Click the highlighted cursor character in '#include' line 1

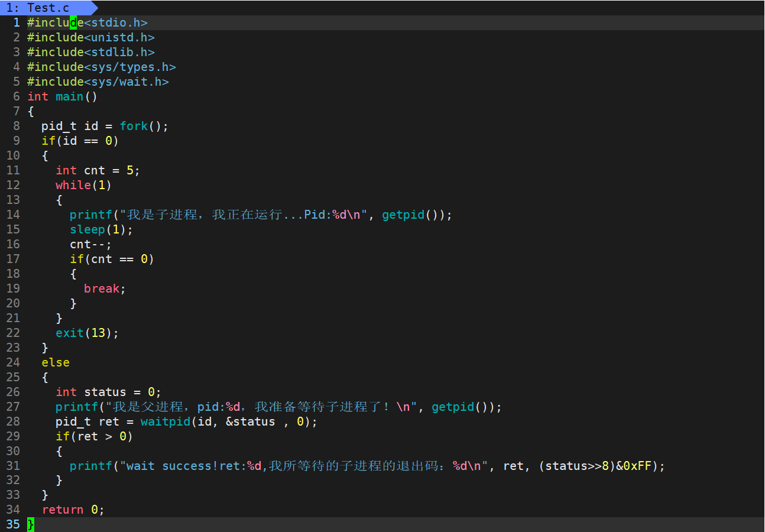(73, 22)
